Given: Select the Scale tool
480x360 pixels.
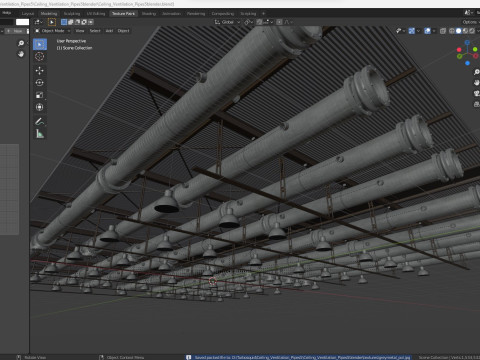Looking at the screenshot, I should click(40, 95).
